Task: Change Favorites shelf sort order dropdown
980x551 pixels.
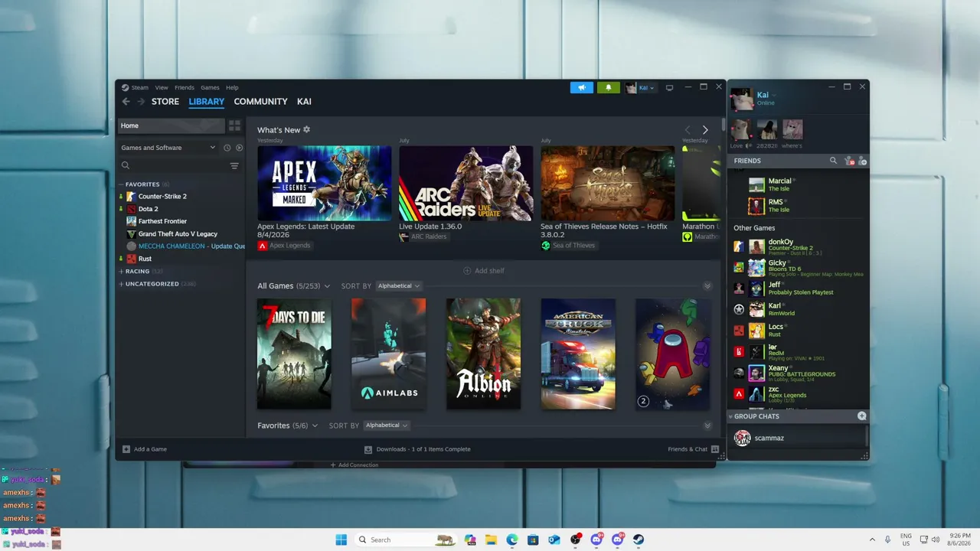Action: (x=387, y=425)
